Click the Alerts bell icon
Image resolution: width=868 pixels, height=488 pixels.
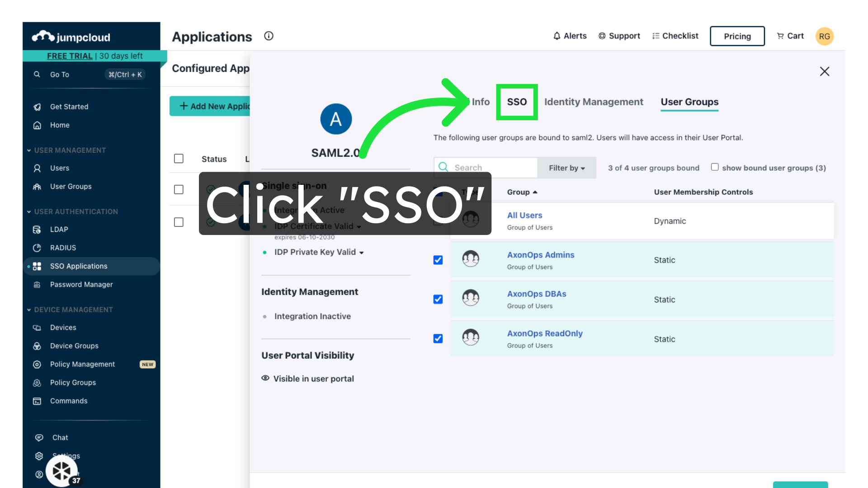(x=557, y=36)
